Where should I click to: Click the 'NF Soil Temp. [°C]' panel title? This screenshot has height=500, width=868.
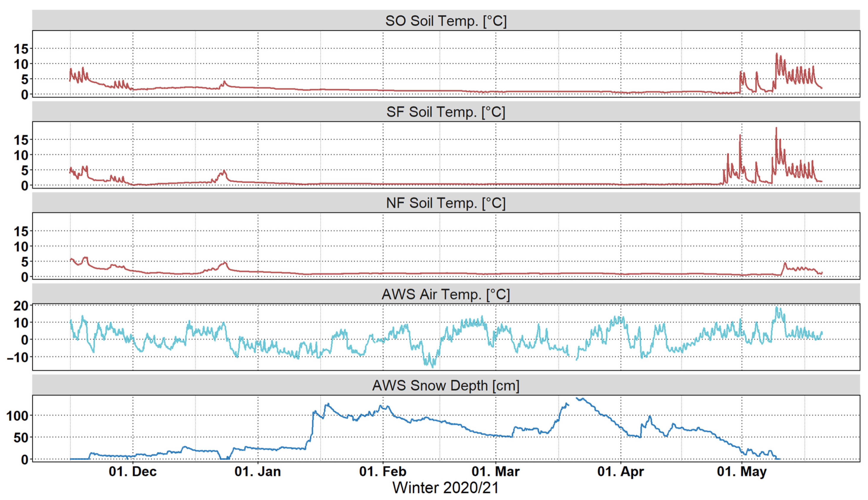pos(446,203)
